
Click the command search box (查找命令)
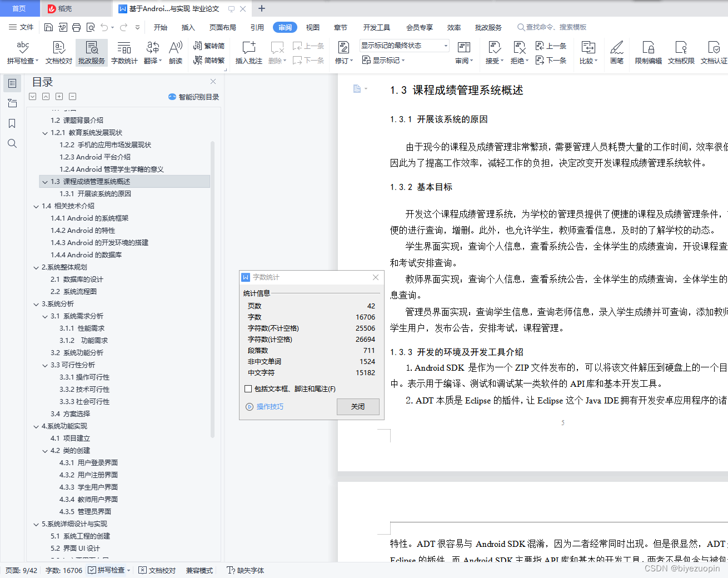coord(552,27)
